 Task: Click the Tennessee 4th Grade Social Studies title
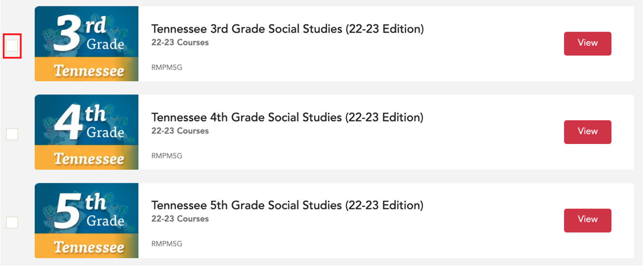[x=288, y=118]
